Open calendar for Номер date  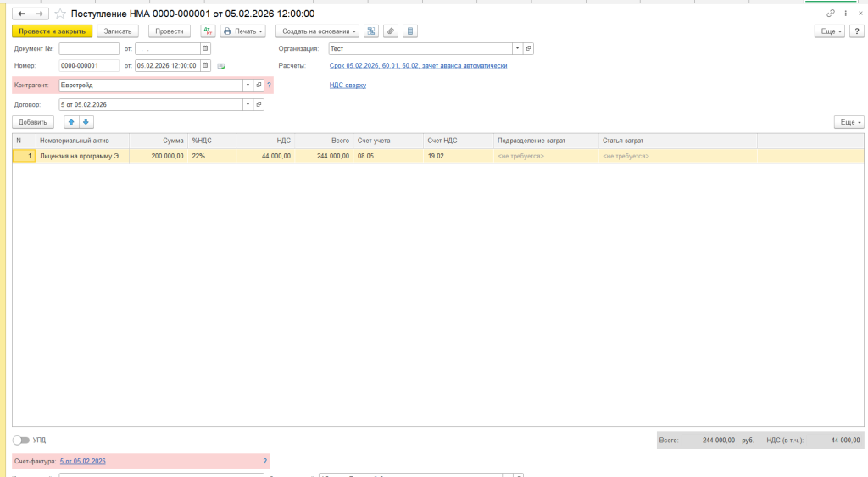pyautogui.click(x=205, y=66)
